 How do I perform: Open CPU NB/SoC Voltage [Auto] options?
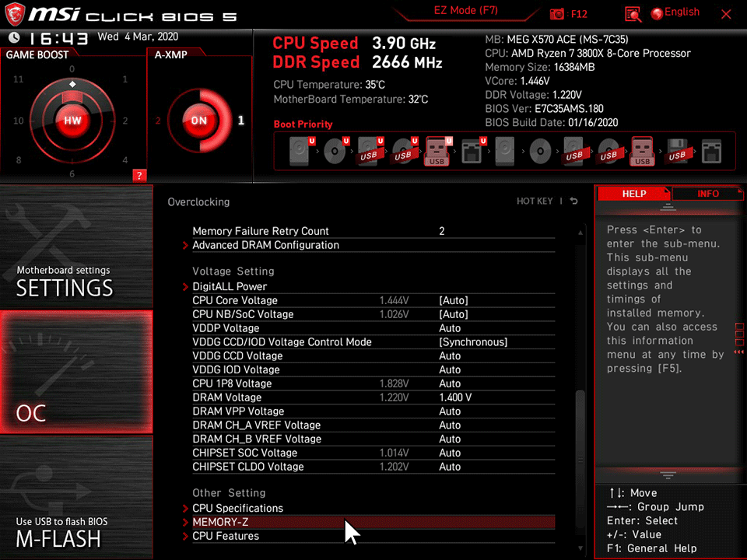(453, 314)
